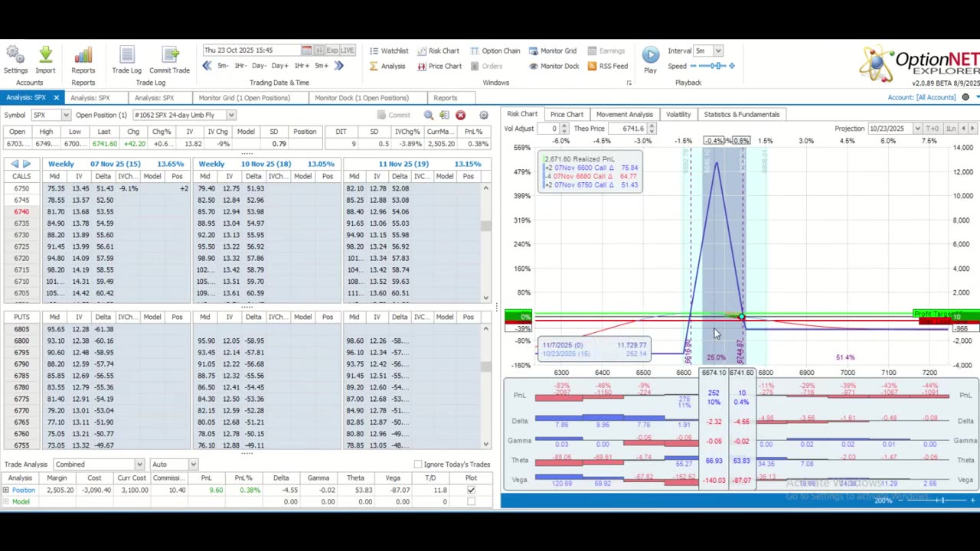Open the Reports bar chart icon

[83, 57]
